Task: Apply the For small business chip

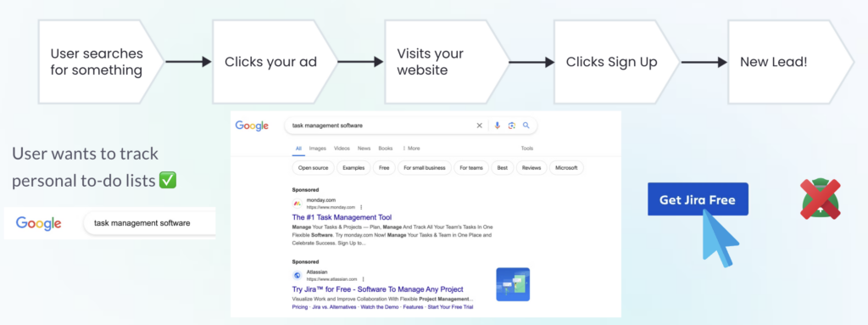Action: click(425, 167)
